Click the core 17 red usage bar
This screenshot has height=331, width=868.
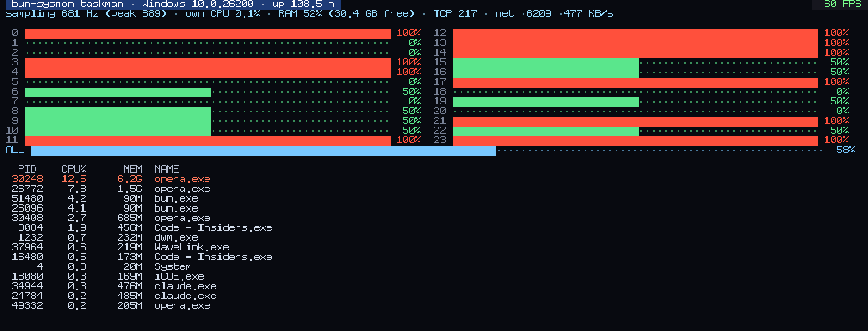pos(636,82)
